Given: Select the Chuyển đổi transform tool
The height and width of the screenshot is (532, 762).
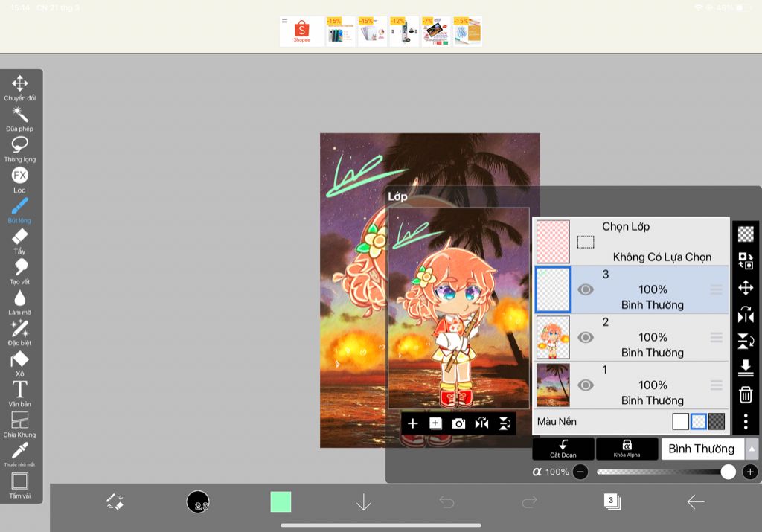Looking at the screenshot, I should 20,88.
